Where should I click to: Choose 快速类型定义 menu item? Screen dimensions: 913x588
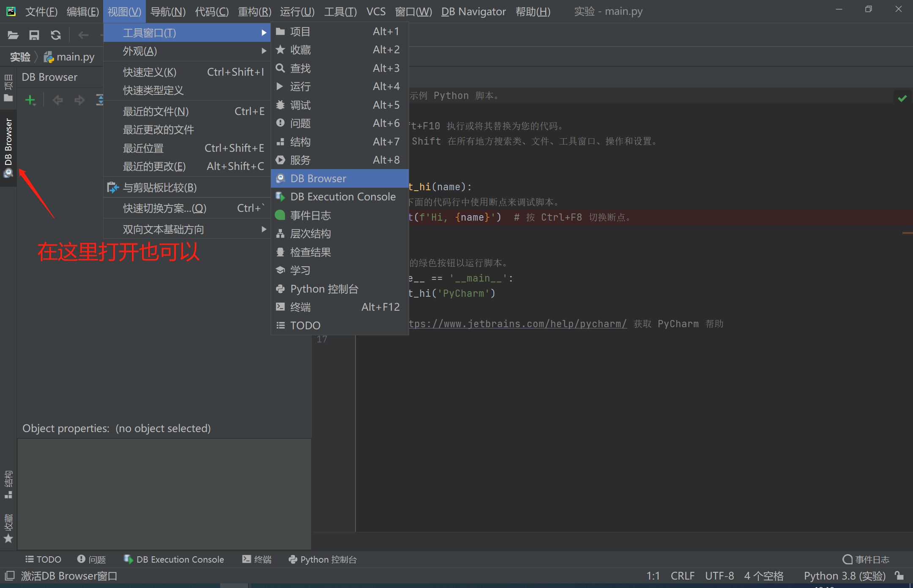[x=187, y=90]
